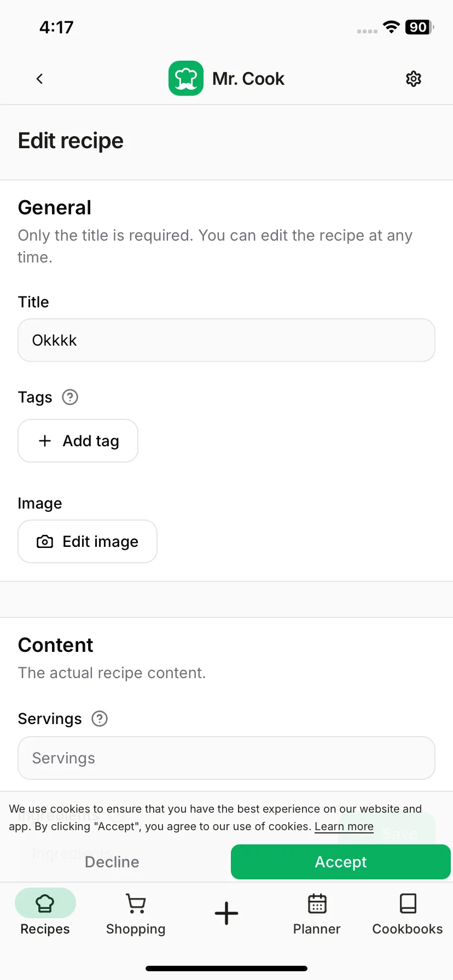
Task: Open the Cookbooks tab
Action: click(408, 913)
